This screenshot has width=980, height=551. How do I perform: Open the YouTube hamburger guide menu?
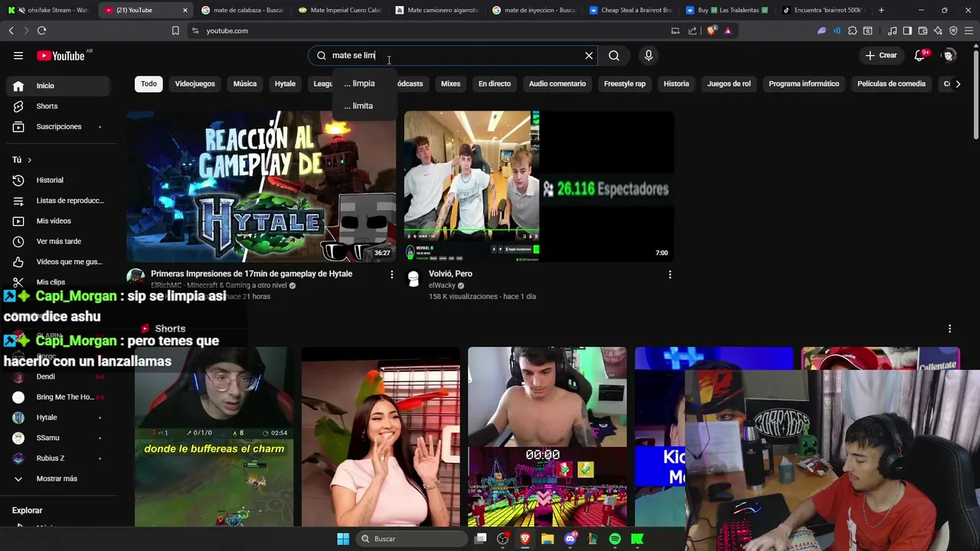click(x=18, y=55)
